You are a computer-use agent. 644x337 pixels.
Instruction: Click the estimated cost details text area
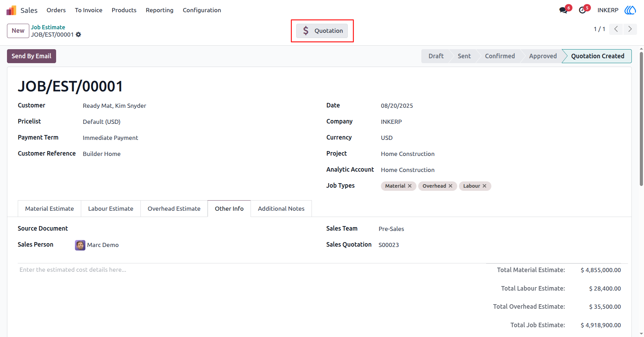click(73, 270)
